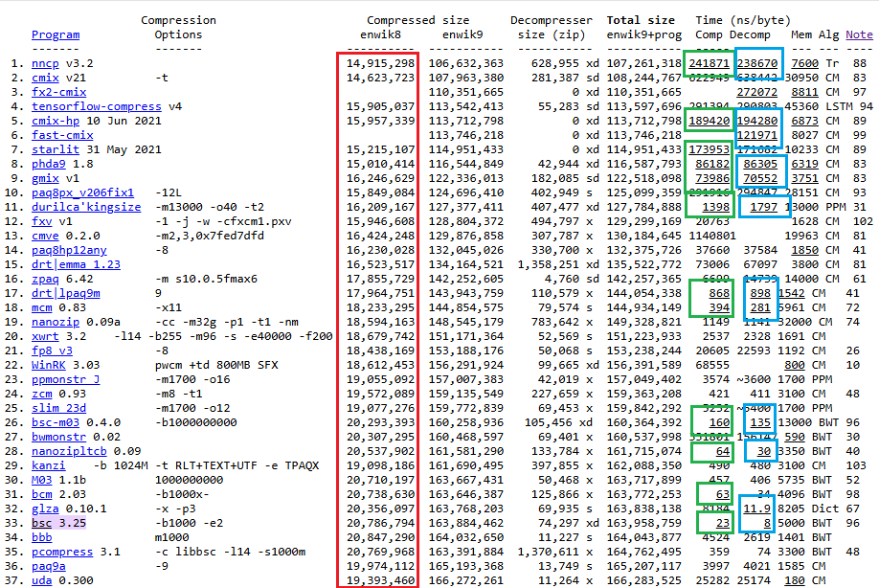The width and height of the screenshot is (879, 588).
Task: Open the nanozip 0.09a program link
Action: 56,323
